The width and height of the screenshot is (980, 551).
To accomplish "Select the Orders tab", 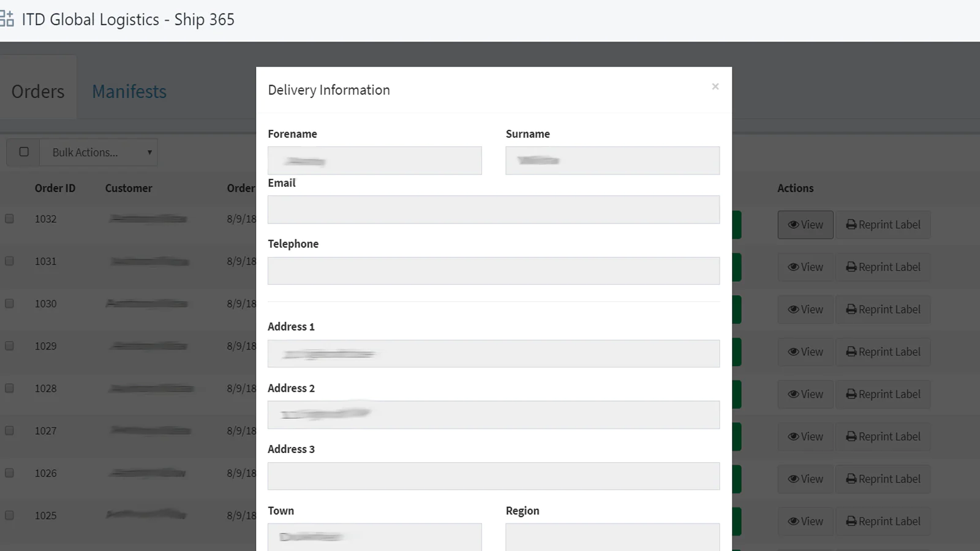I will click(x=38, y=92).
